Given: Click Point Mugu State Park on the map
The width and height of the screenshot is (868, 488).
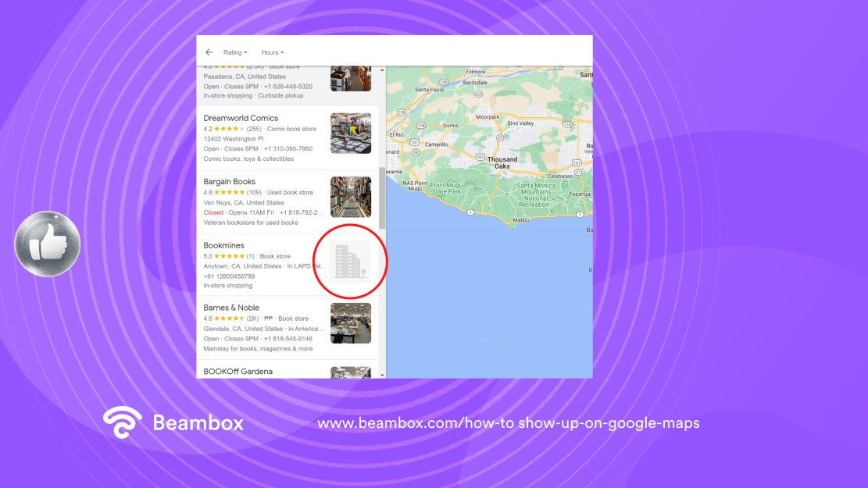Looking at the screenshot, I should 447,187.
